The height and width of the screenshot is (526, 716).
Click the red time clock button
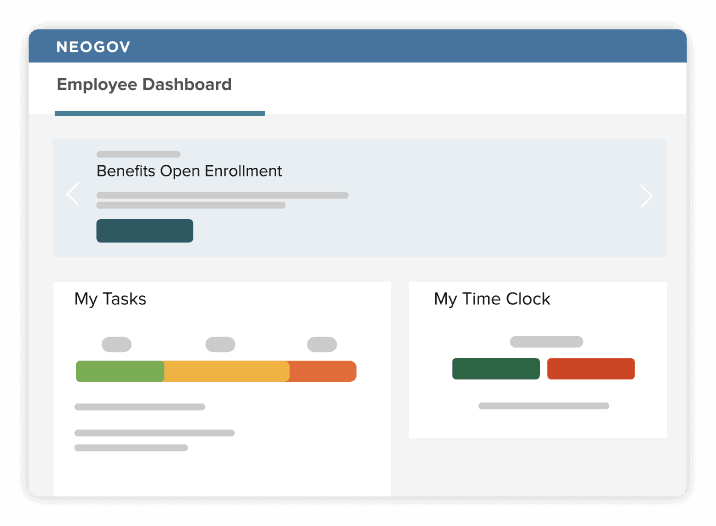[591, 368]
